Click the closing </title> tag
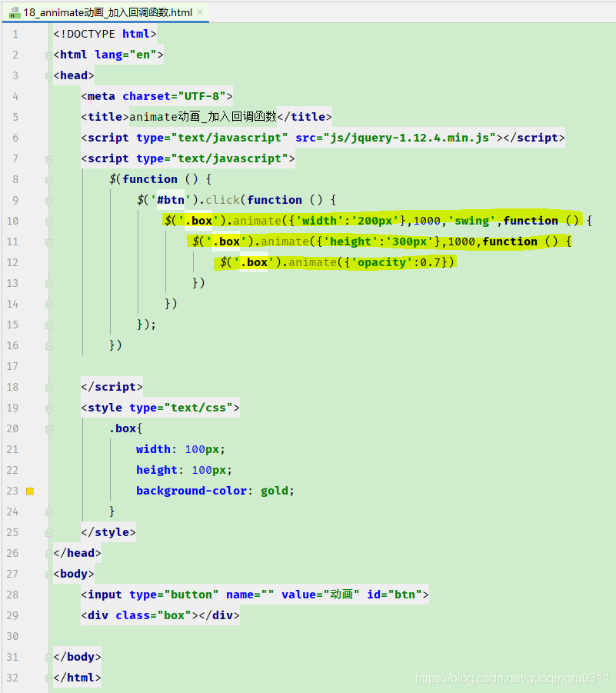 pos(304,117)
